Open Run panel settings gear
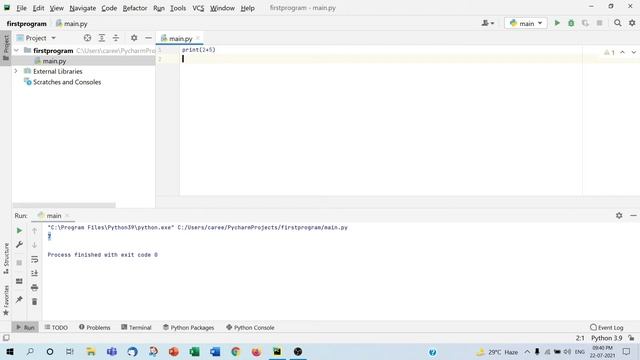The image size is (640, 360). 619,215
